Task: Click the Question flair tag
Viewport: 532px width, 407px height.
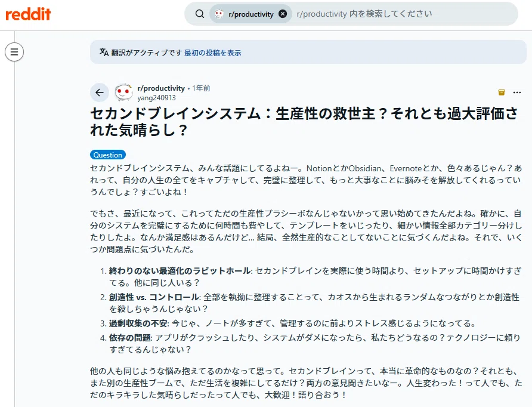Action: [x=108, y=155]
